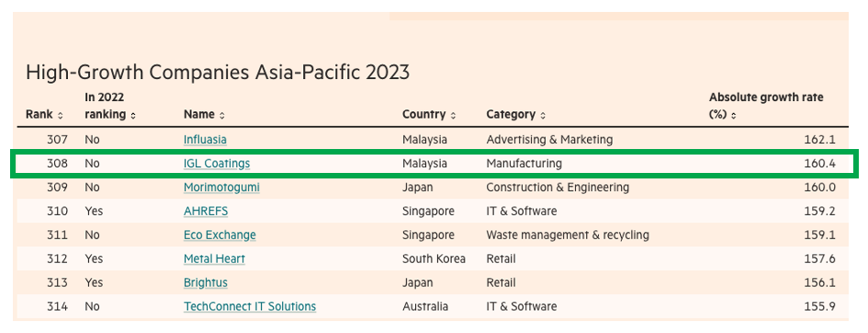Sort the table by Country arrows
868x333 pixels.
pos(454,116)
